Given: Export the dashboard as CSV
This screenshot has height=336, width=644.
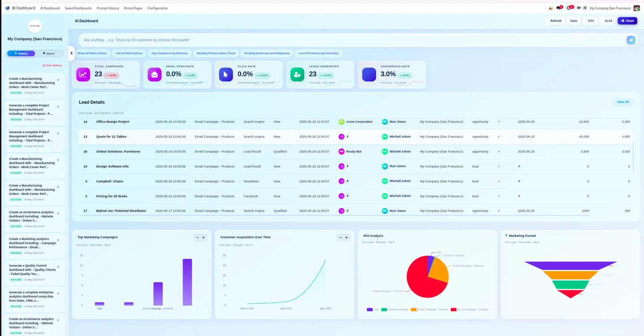Looking at the screenshot, I should [591, 21].
